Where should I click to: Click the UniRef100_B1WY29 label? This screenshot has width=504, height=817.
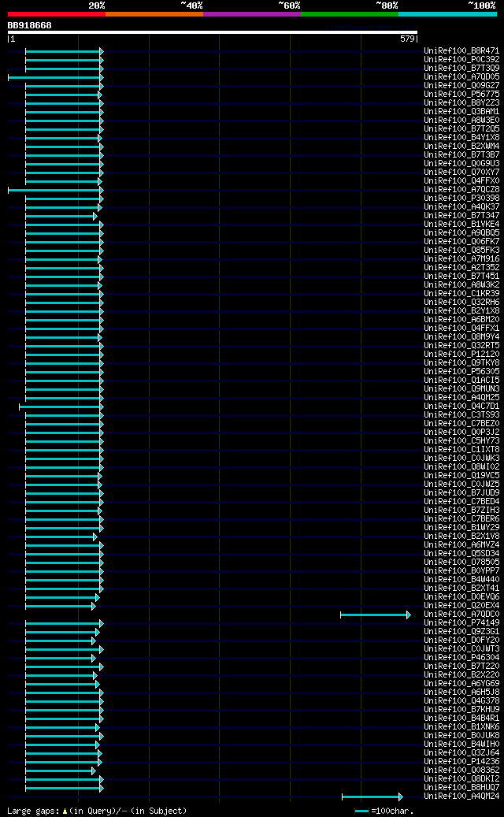(x=461, y=528)
